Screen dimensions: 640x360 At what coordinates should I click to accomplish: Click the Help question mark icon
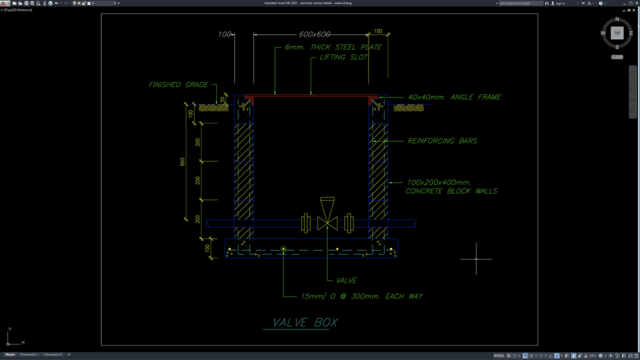(x=601, y=3)
